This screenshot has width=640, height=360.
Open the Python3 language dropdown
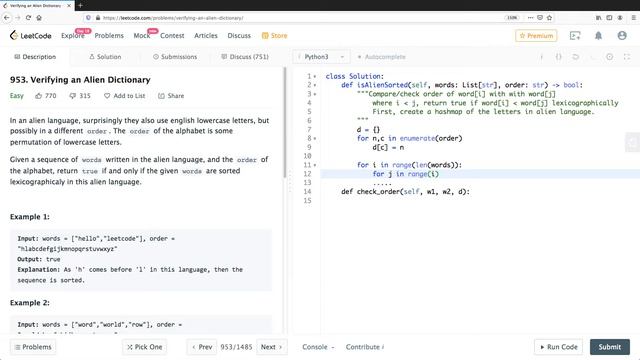point(321,57)
